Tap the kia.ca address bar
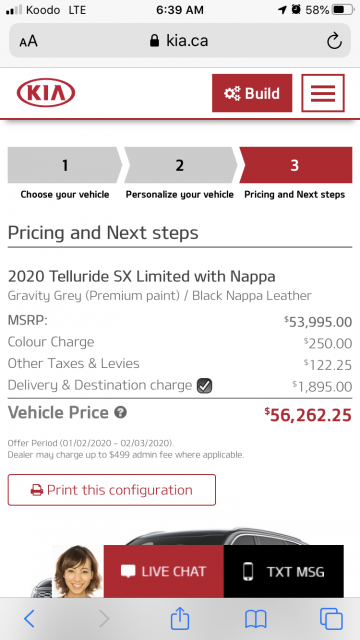The image size is (360, 640). coord(180,41)
